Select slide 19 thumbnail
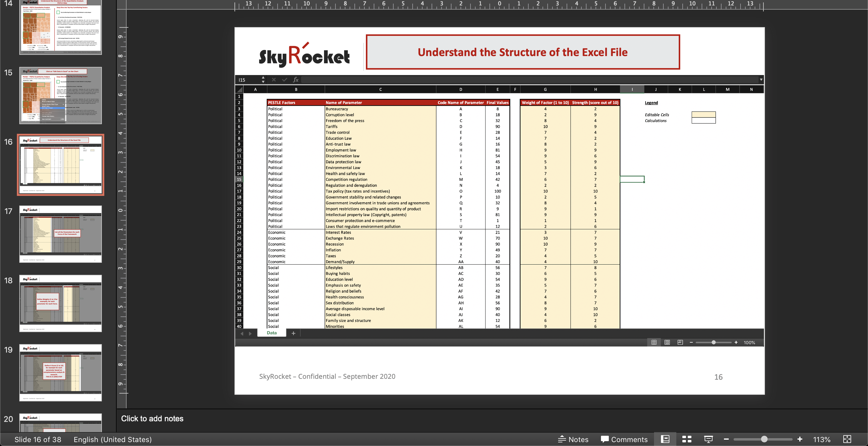Screen dimensions: 868x446 point(61,372)
